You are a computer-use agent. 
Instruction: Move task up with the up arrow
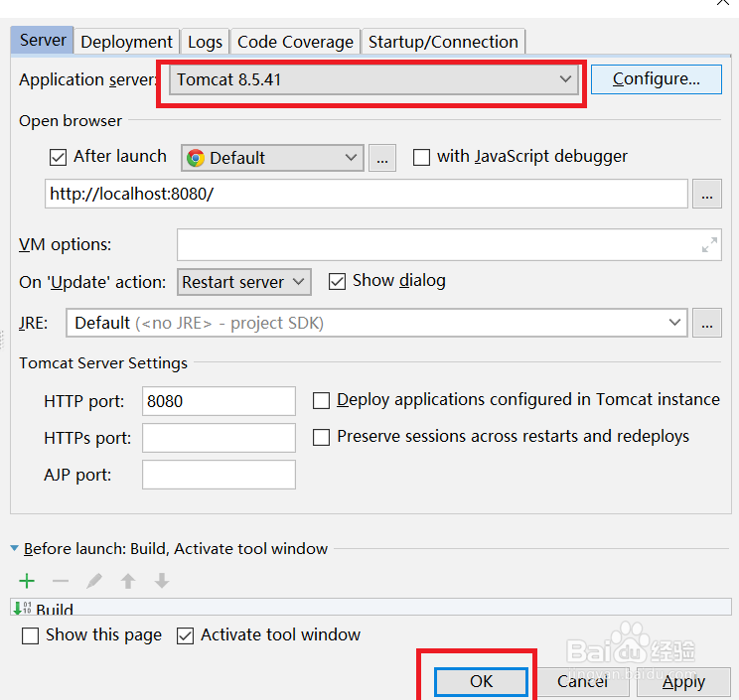(x=128, y=581)
